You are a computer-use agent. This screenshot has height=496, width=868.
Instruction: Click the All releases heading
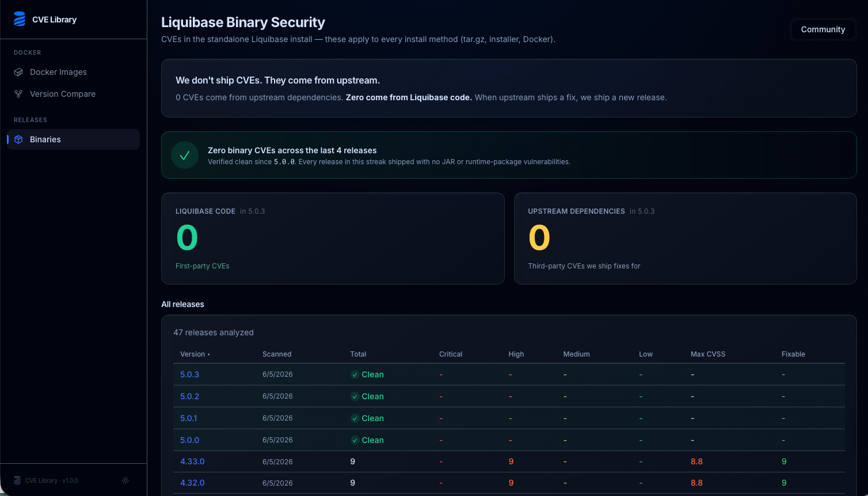[182, 304]
